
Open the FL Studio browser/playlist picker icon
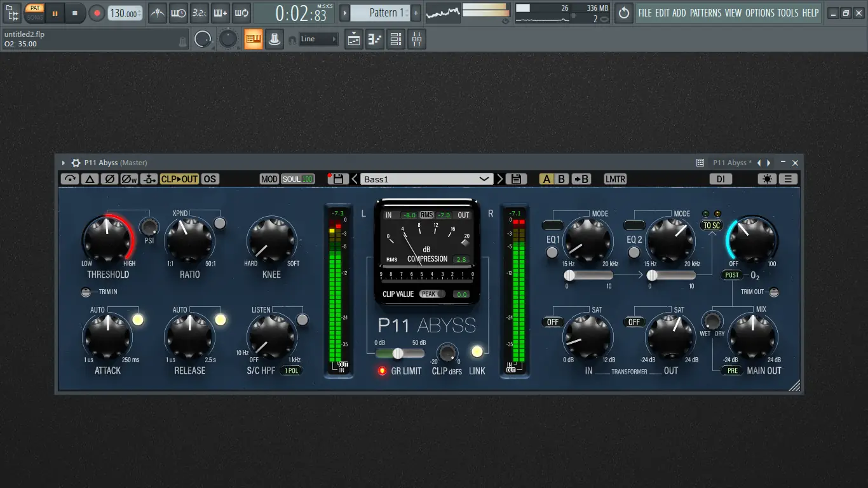[x=12, y=12]
